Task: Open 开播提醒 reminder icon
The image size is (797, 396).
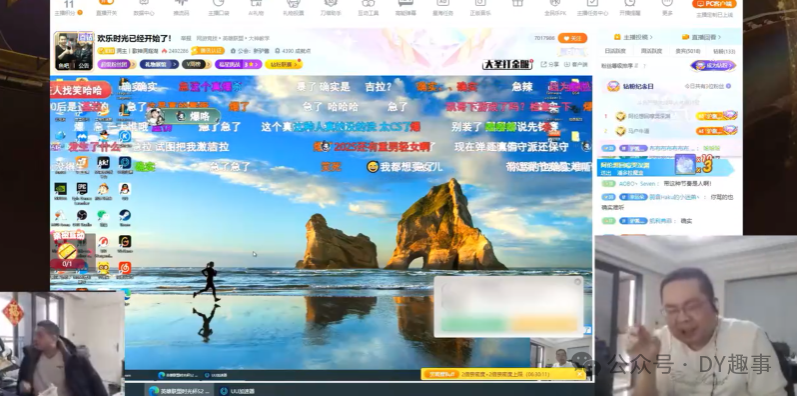Action: (x=630, y=8)
